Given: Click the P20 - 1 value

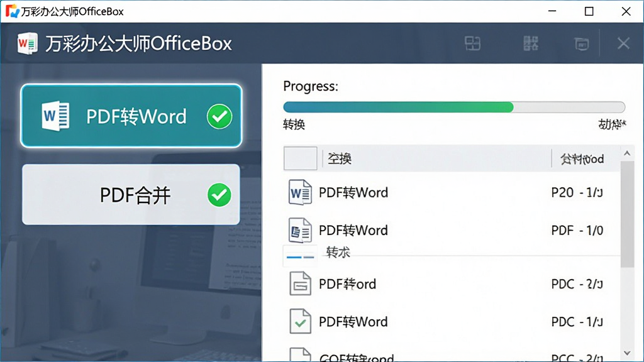Looking at the screenshot, I should [x=577, y=192].
